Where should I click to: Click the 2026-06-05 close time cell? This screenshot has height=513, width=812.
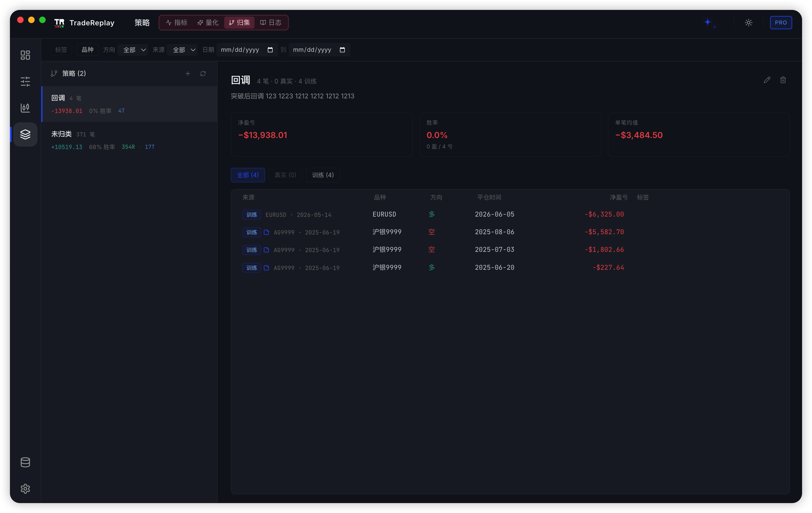tap(494, 215)
